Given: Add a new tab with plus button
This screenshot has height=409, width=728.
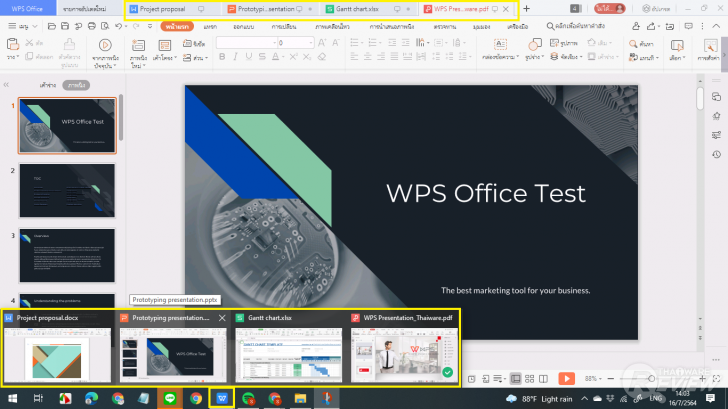Looking at the screenshot, I should (526, 9).
